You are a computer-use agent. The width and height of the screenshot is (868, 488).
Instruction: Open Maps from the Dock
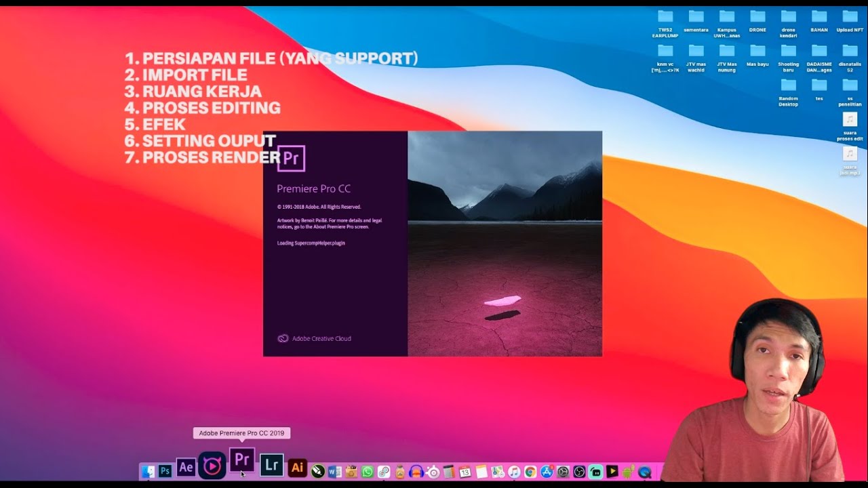[498, 472]
